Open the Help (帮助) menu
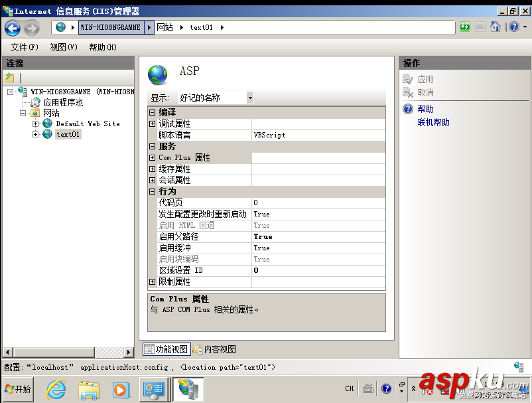Screen dimensions: 532x403 103,47
